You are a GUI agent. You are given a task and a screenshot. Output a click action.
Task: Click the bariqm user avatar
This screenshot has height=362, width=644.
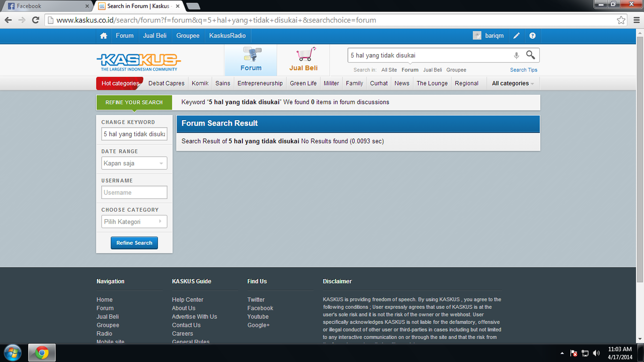point(477,36)
